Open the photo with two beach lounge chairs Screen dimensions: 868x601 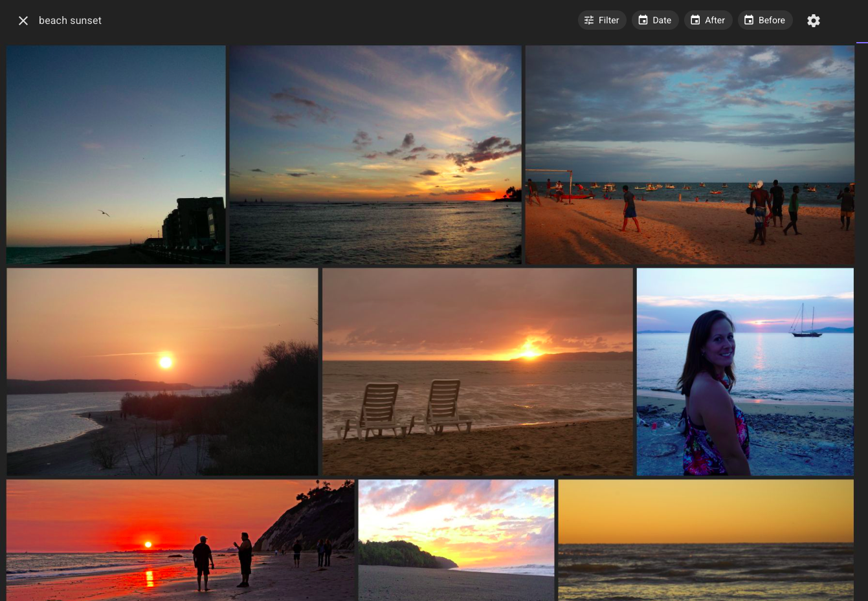click(x=478, y=372)
